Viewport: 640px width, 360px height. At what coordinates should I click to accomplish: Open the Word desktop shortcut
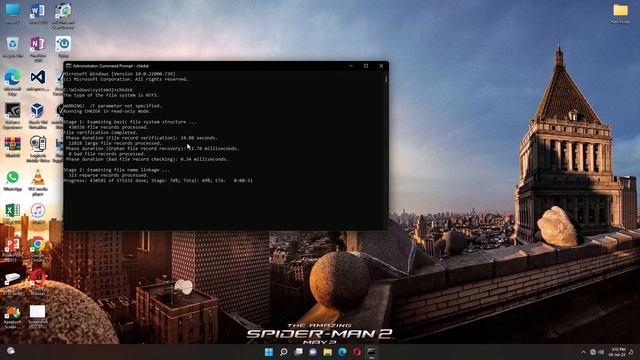38,13
